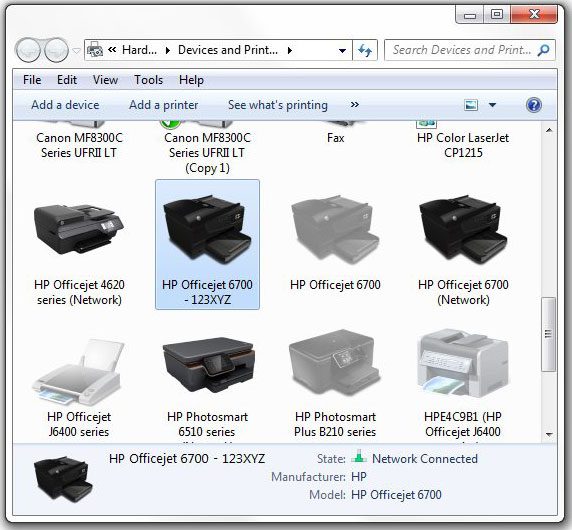This screenshot has width=572, height=530.
Task: Open the Tools menu
Action: 148,80
